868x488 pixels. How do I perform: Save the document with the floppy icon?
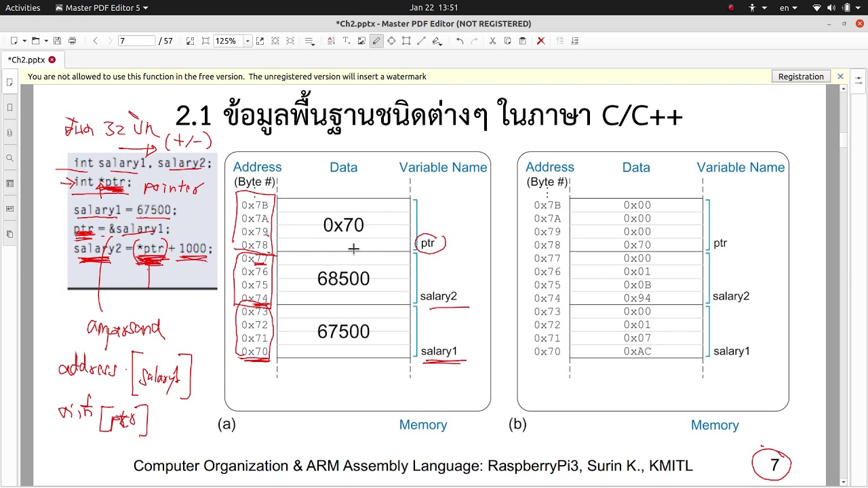(x=58, y=41)
